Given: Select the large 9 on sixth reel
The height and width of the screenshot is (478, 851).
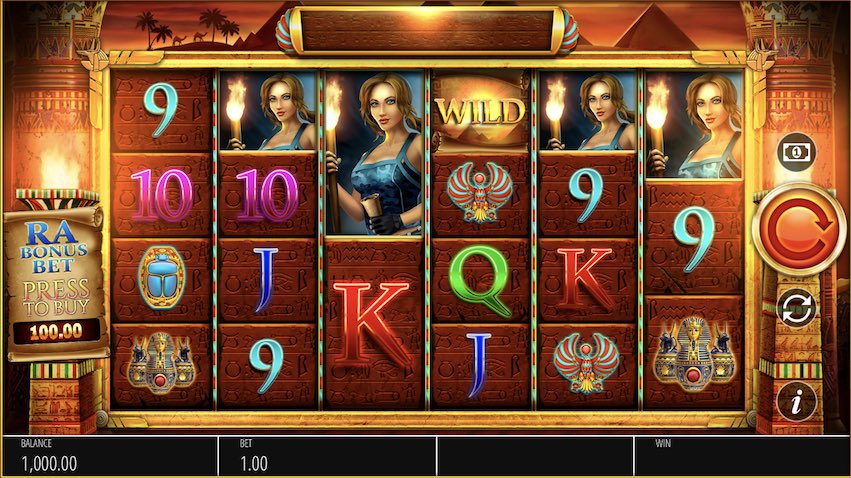Looking at the screenshot, I should point(695,239).
